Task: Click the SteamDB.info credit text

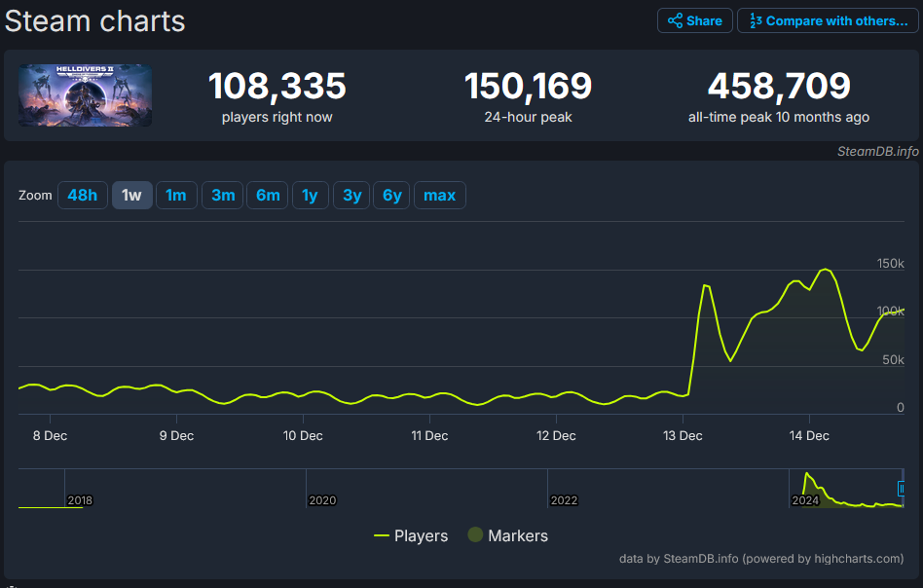Action: [x=877, y=151]
